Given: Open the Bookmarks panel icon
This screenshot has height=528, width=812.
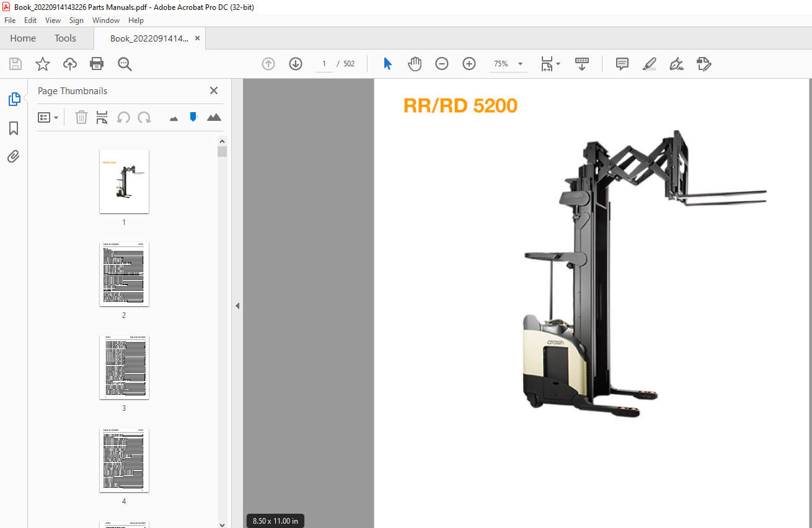Looking at the screenshot, I should click(x=14, y=128).
